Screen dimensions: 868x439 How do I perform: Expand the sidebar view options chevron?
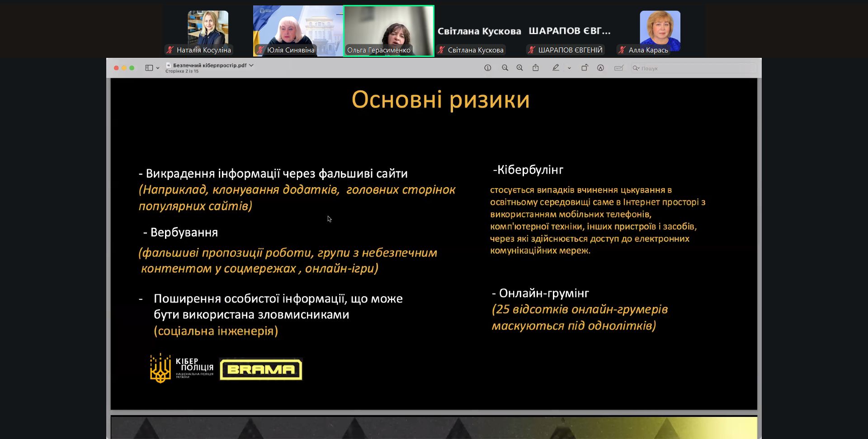click(158, 68)
